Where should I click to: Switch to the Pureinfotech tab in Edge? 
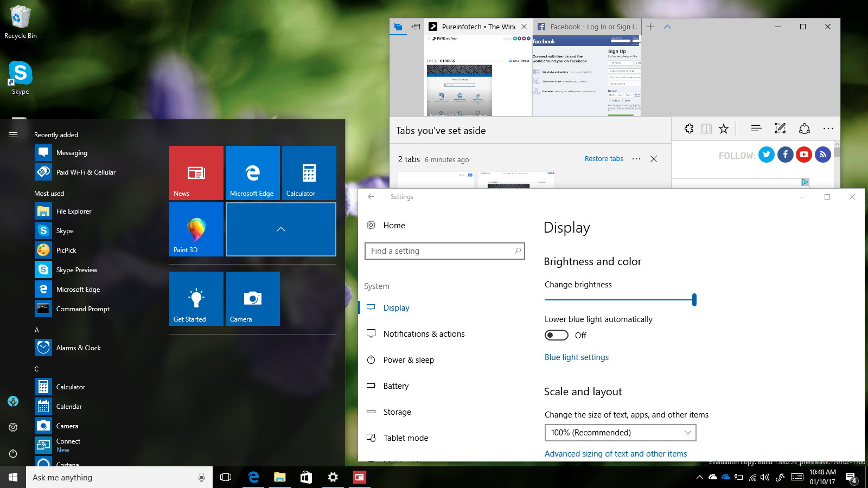[478, 27]
